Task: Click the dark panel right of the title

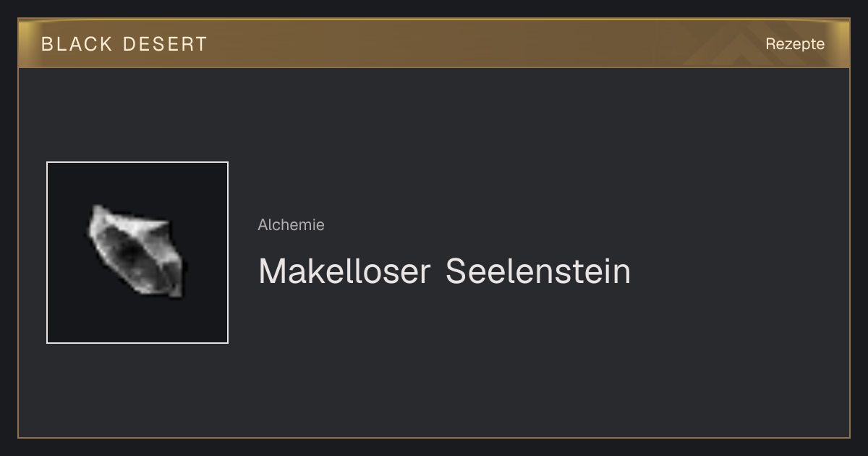Action: pos(738,271)
